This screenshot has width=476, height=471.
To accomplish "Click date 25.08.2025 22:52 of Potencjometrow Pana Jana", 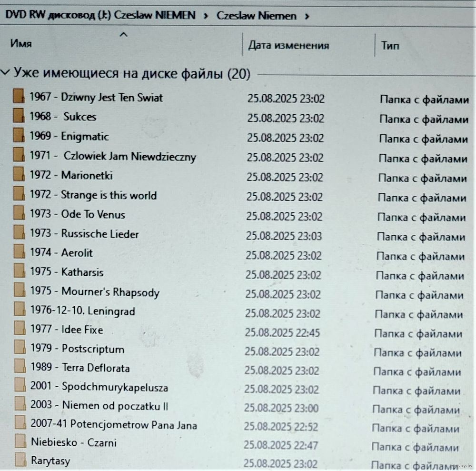I will point(281,427).
